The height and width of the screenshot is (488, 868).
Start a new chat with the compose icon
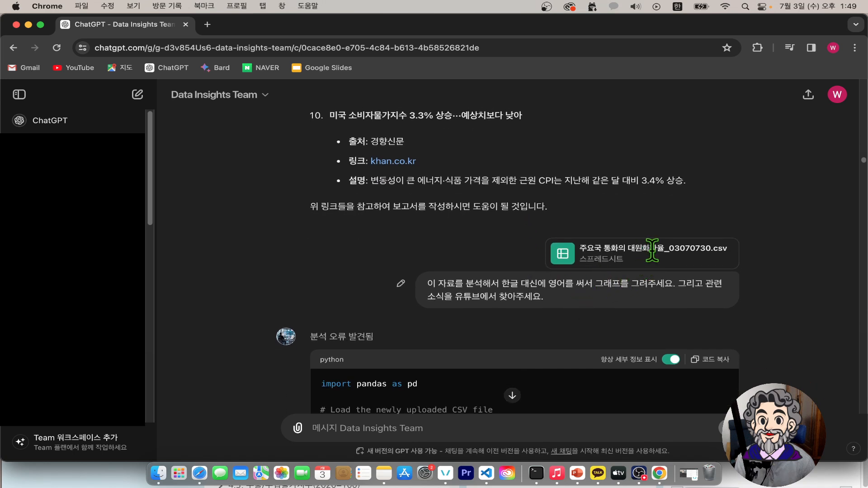coord(137,94)
